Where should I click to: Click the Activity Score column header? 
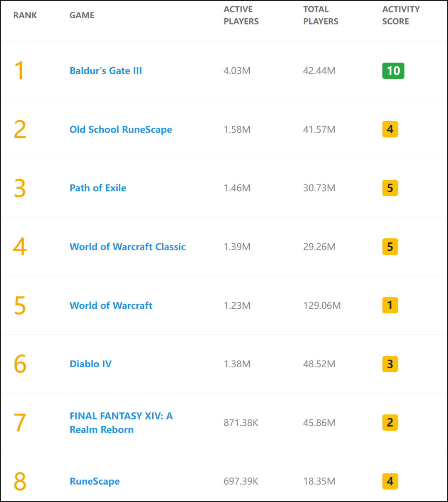[x=401, y=15]
